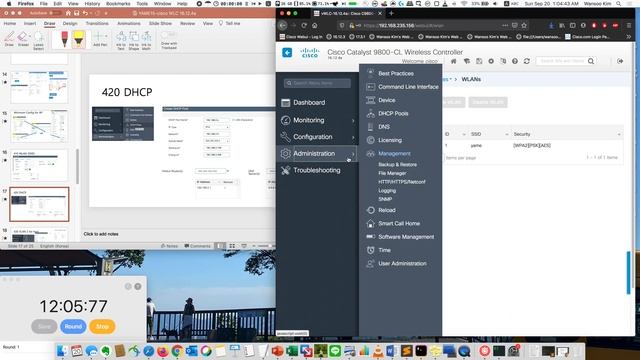Click the Undo arrow in PowerPoint title bar

click(85, 13)
